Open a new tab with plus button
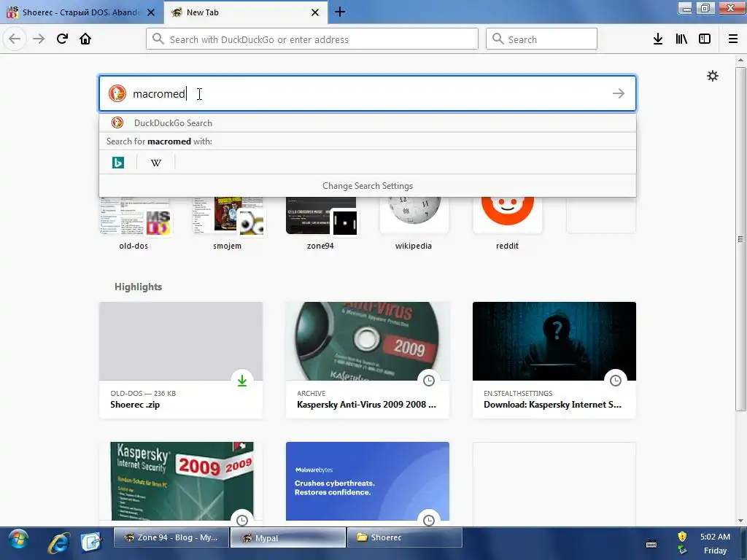Viewport: 747px width, 560px height. click(x=340, y=12)
